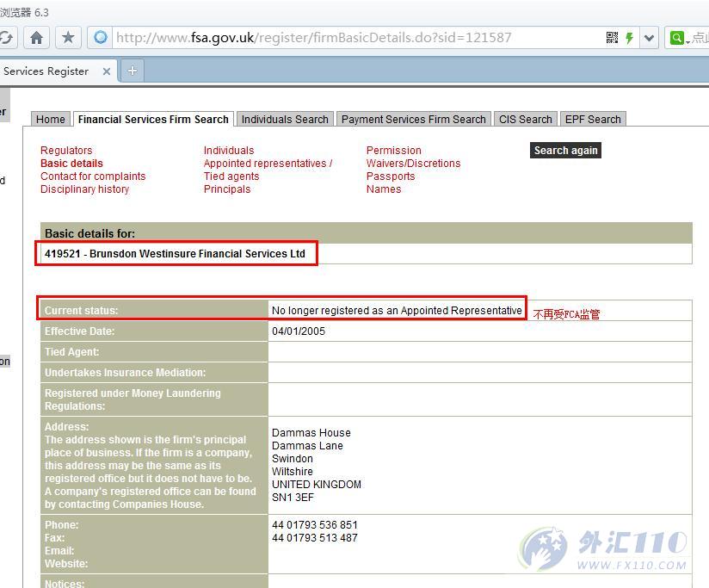Open Payment Services Firm Search tab

tap(413, 119)
